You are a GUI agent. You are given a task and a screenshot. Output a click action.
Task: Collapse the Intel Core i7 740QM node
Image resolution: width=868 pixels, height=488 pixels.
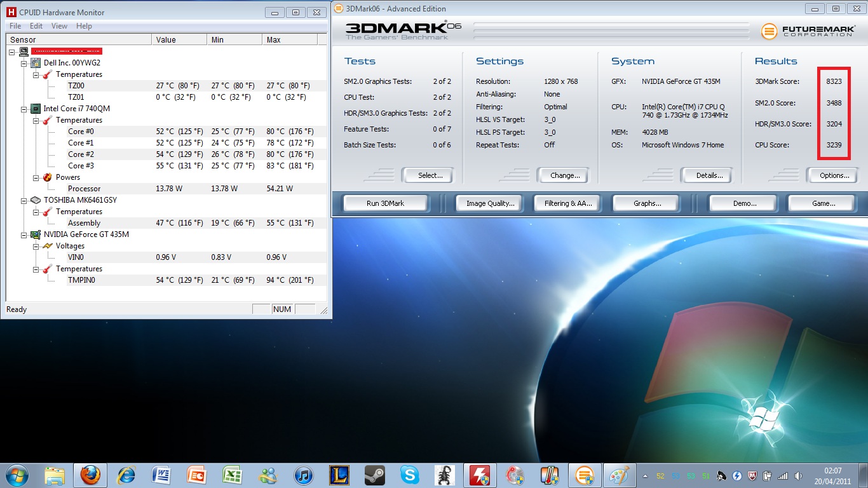(24, 109)
